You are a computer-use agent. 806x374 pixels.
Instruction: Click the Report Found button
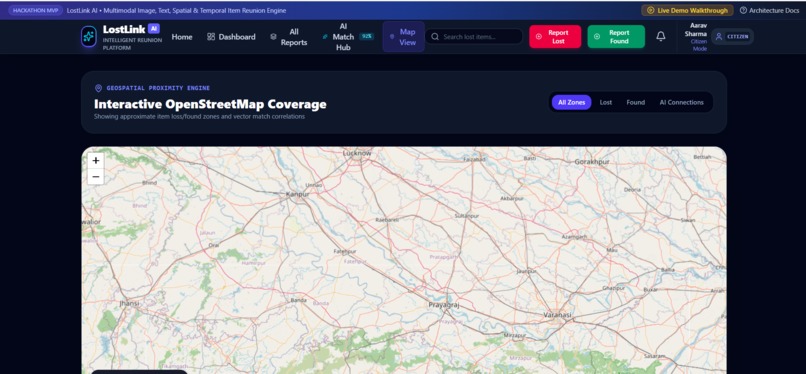616,37
